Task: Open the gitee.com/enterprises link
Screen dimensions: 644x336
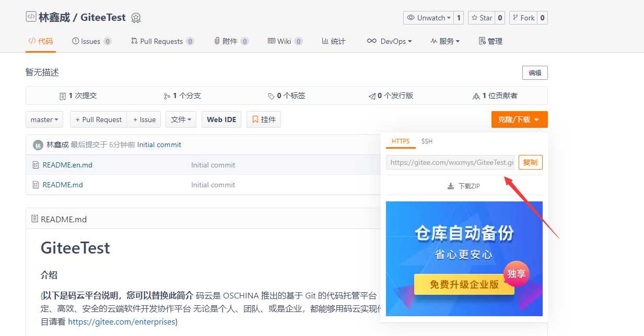Action: point(122,321)
